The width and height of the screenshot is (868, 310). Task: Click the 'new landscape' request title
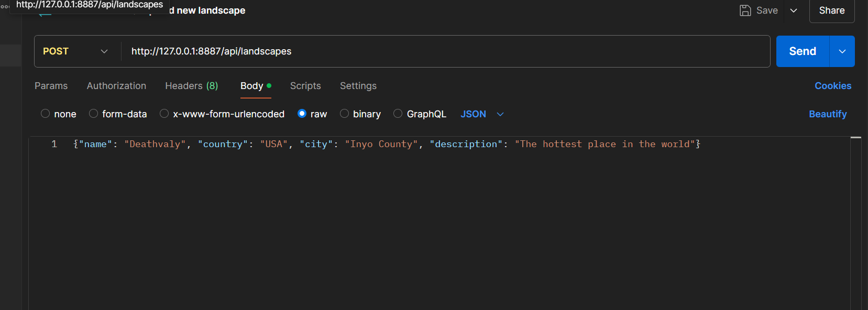(x=211, y=10)
